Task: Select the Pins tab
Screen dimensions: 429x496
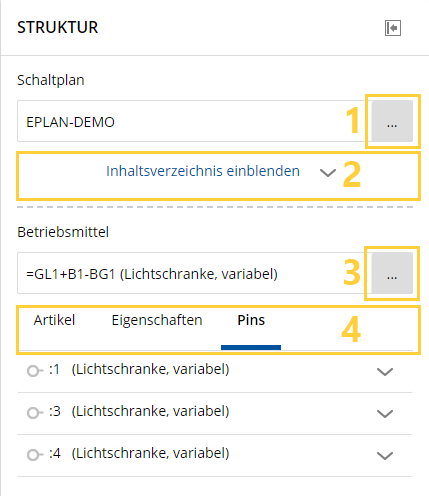Action: coord(251,320)
